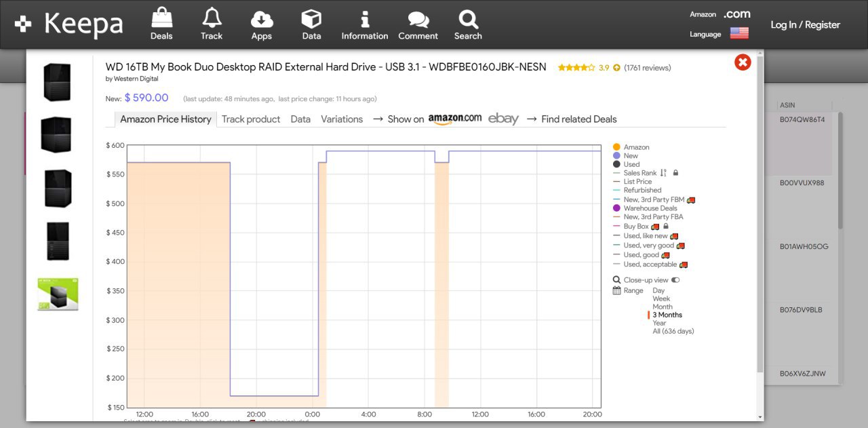Click ASIN B076DV9BLB in background table

[x=801, y=310]
